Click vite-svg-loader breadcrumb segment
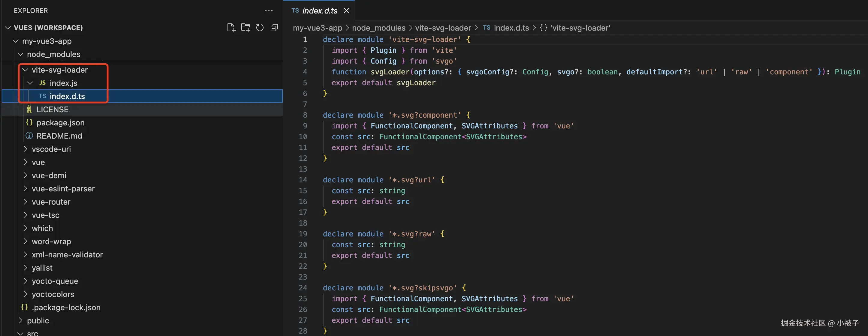Viewport: 868px width, 336px height. [x=443, y=28]
